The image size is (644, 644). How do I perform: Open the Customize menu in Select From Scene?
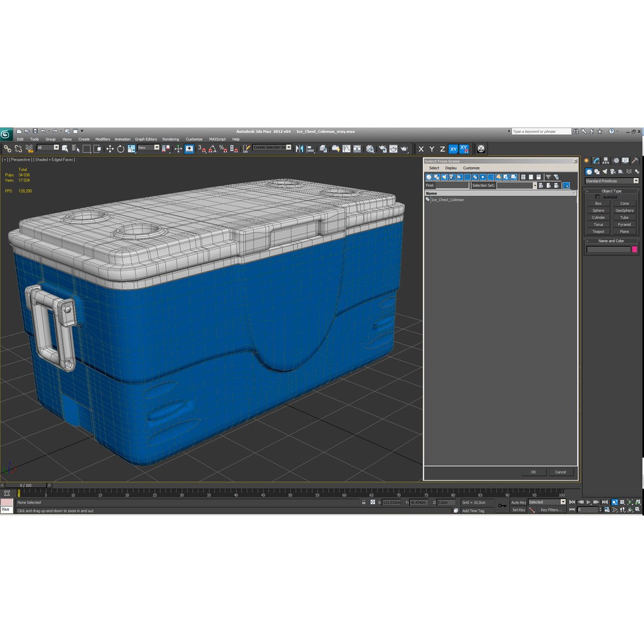(x=471, y=168)
